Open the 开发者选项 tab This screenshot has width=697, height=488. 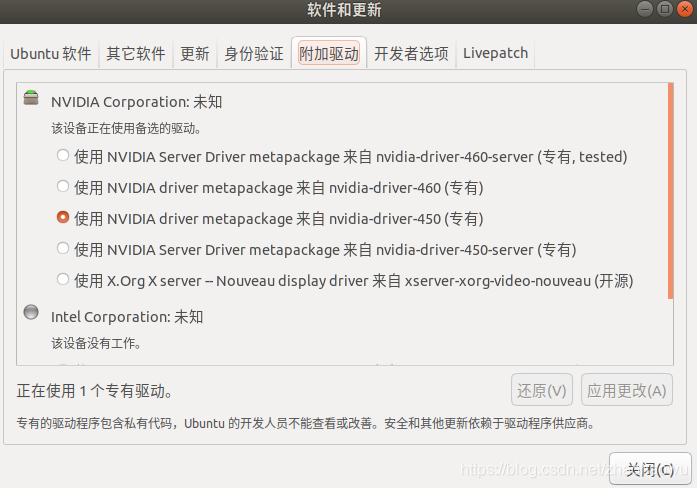click(x=411, y=53)
